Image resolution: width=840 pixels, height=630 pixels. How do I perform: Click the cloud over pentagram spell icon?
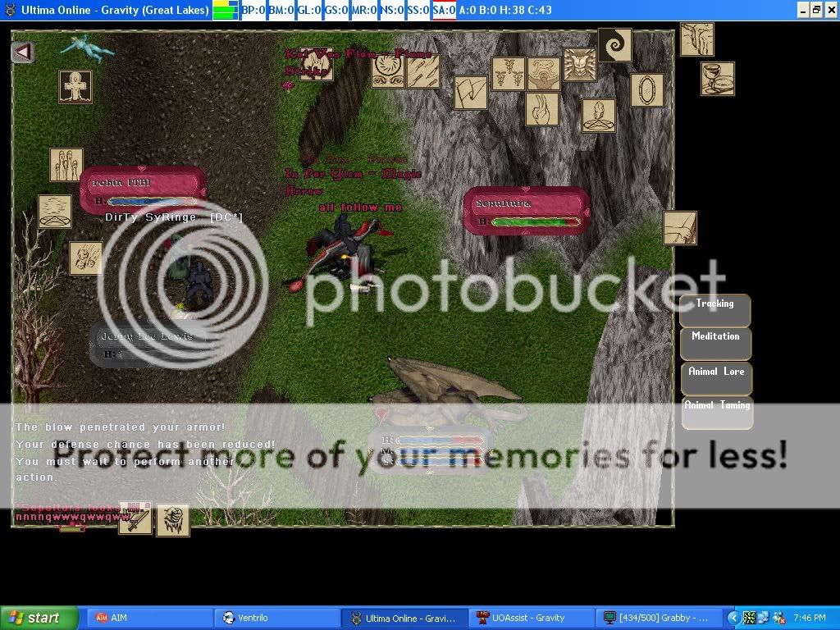(x=55, y=212)
